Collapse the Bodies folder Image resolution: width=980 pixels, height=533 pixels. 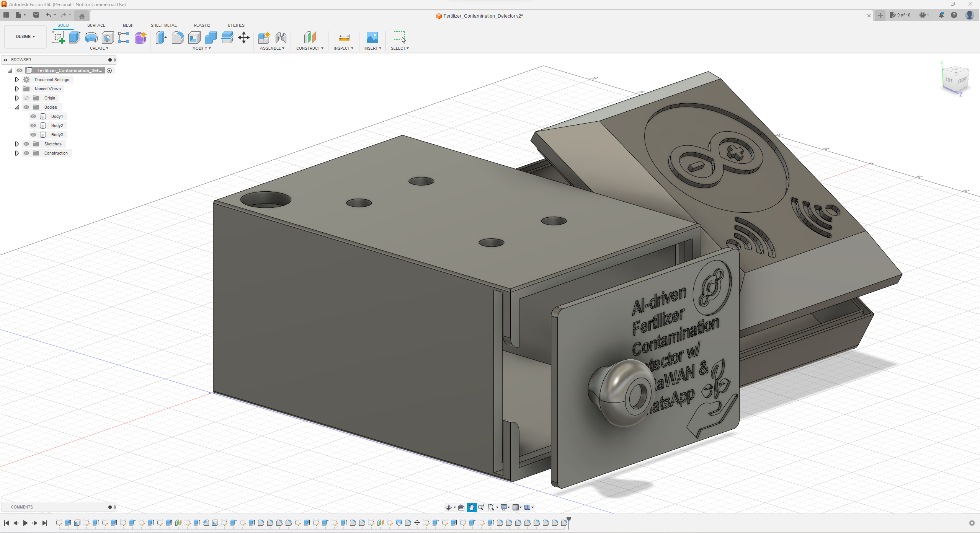click(17, 107)
